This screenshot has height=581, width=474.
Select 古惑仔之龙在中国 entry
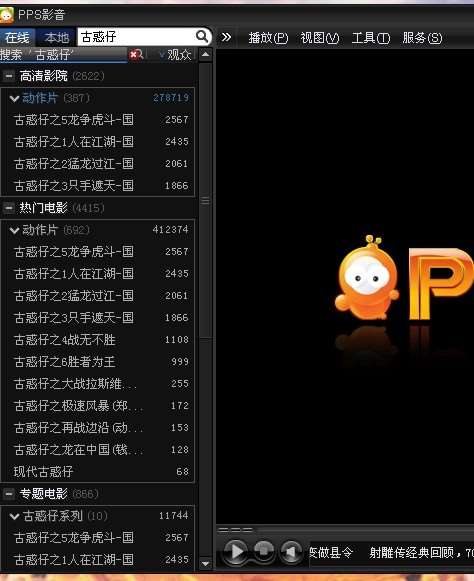pyautogui.click(x=98, y=449)
